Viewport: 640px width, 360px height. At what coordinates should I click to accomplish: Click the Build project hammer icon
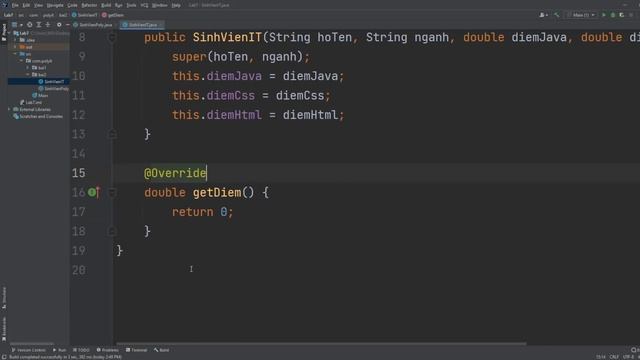(x=556, y=15)
